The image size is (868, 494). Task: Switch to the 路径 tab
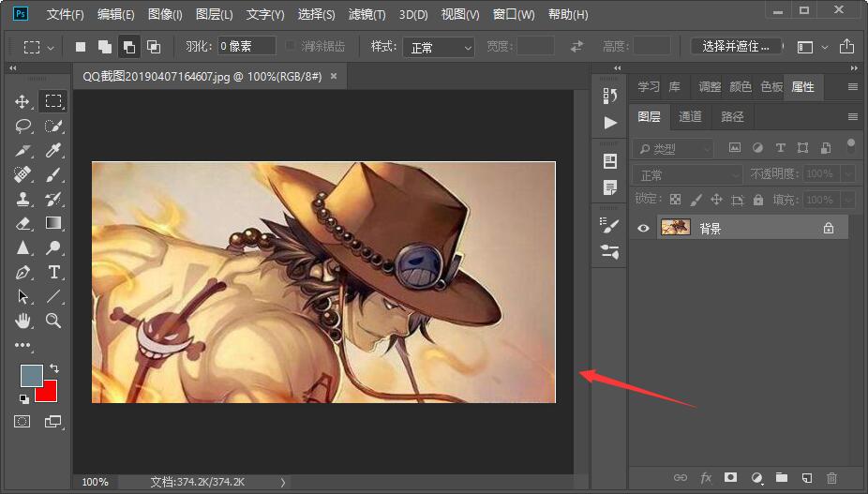coord(732,116)
